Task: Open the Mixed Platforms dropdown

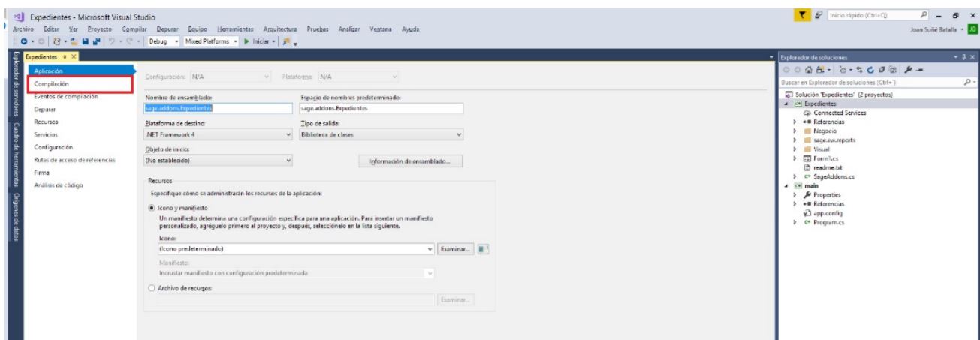Action: [x=210, y=41]
